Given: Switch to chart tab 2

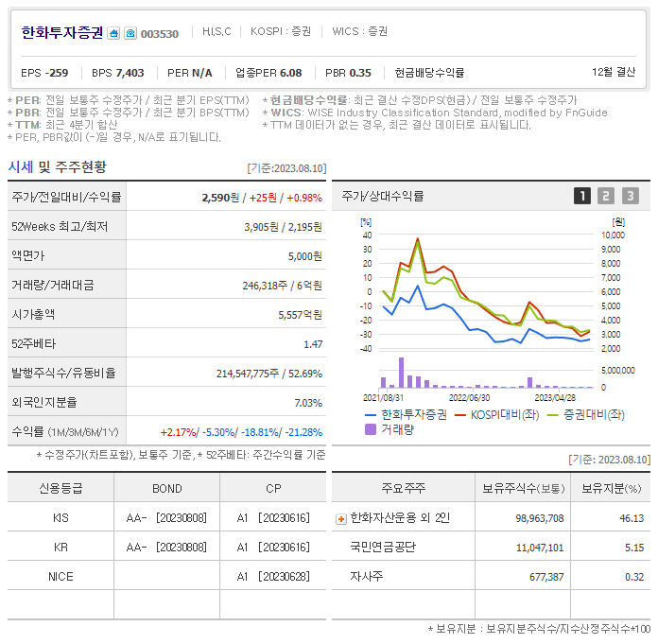Looking at the screenshot, I should click(606, 196).
